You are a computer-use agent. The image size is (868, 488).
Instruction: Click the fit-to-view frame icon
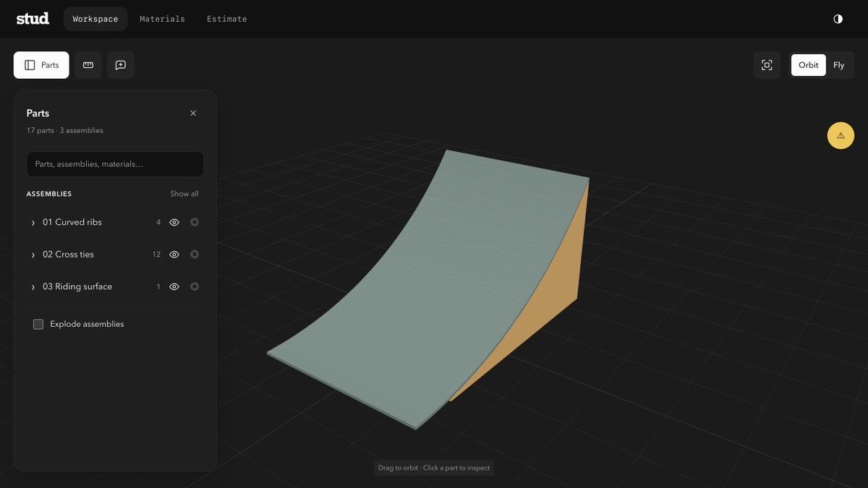point(767,65)
